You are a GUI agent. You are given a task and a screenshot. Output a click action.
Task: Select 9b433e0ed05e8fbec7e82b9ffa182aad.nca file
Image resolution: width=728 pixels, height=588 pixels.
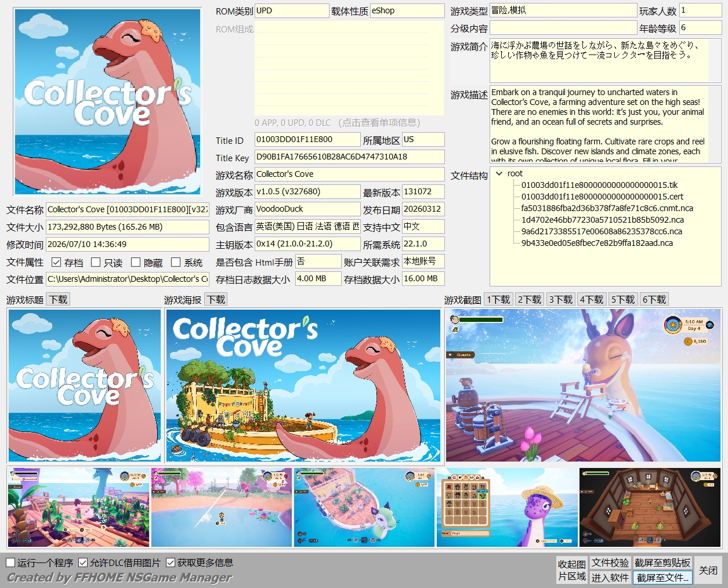click(x=597, y=243)
